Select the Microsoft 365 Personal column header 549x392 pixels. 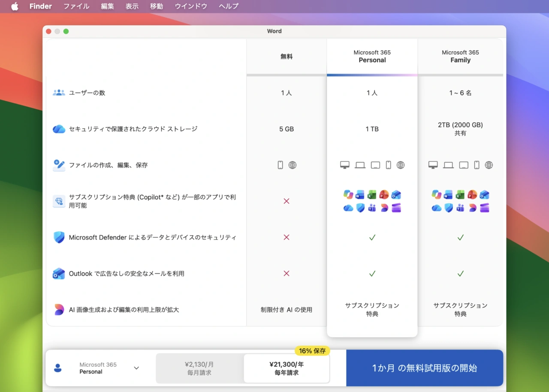(372, 57)
